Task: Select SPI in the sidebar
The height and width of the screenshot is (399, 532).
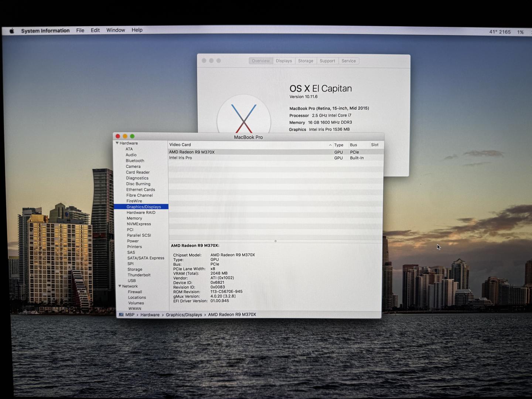Action: point(130,264)
